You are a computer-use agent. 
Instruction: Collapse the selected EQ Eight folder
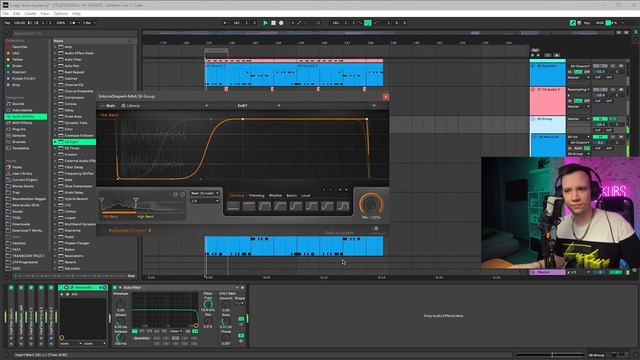pyautogui.click(x=55, y=142)
